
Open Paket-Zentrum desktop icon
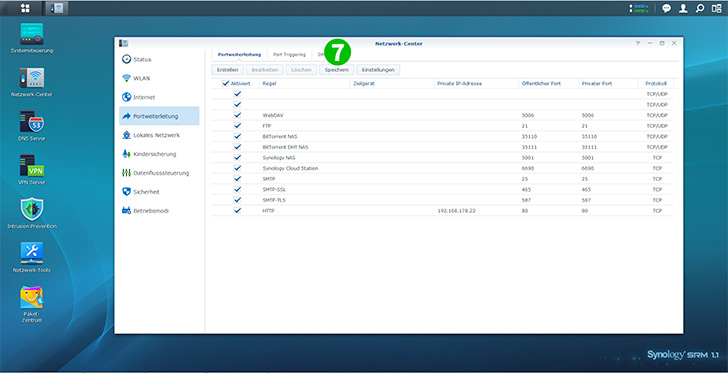point(32,304)
